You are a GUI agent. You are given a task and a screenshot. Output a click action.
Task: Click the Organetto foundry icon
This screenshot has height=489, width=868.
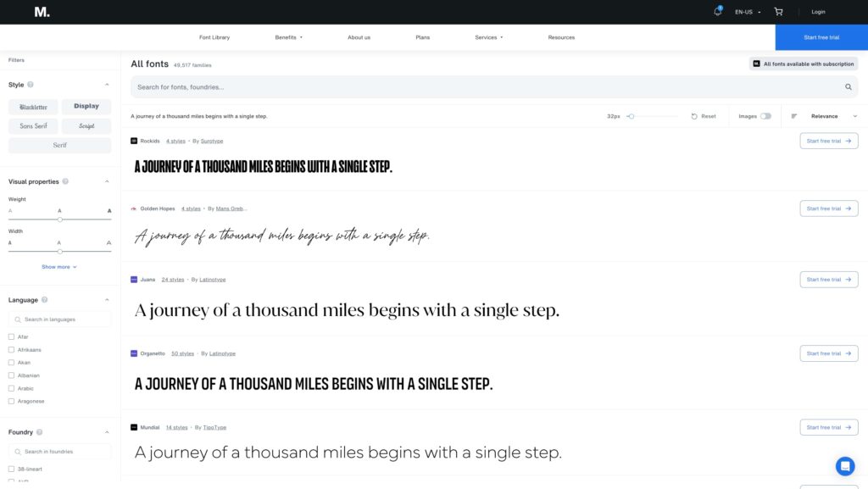click(x=134, y=353)
